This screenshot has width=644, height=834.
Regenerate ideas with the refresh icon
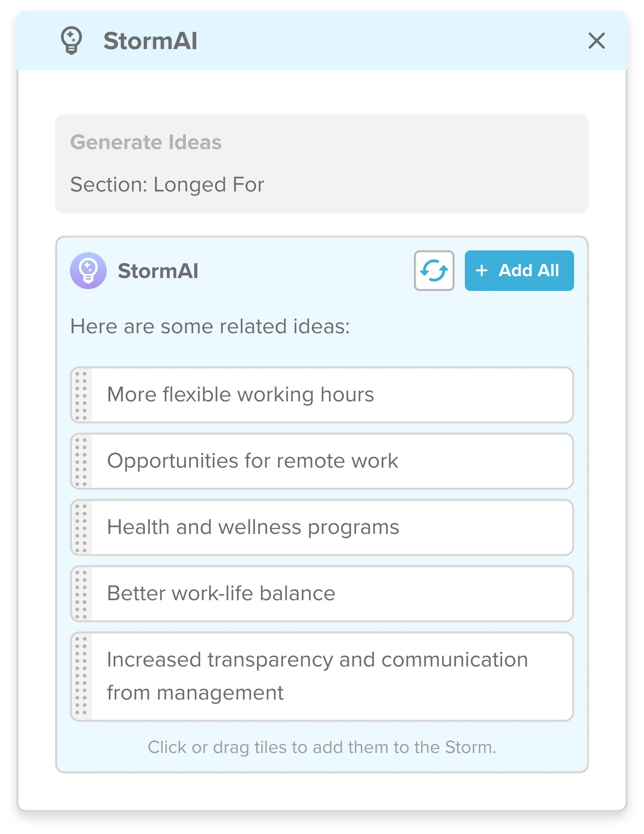click(434, 271)
